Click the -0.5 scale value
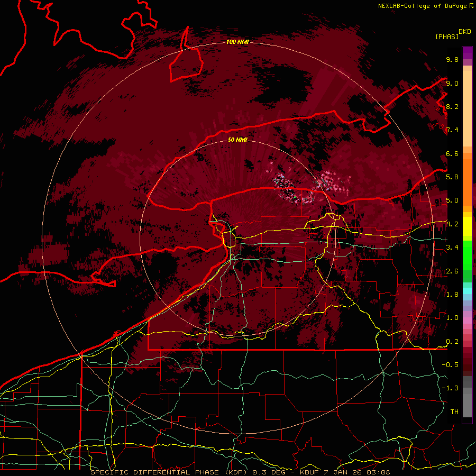Viewport: 476px width, 476px height. (450, 365)
